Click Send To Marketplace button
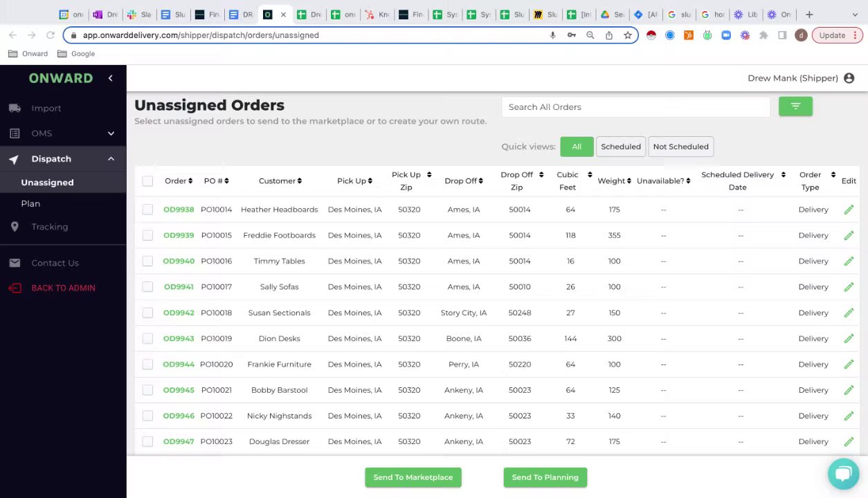The height and width of the screenshot is (498, 868). (413, 477)
